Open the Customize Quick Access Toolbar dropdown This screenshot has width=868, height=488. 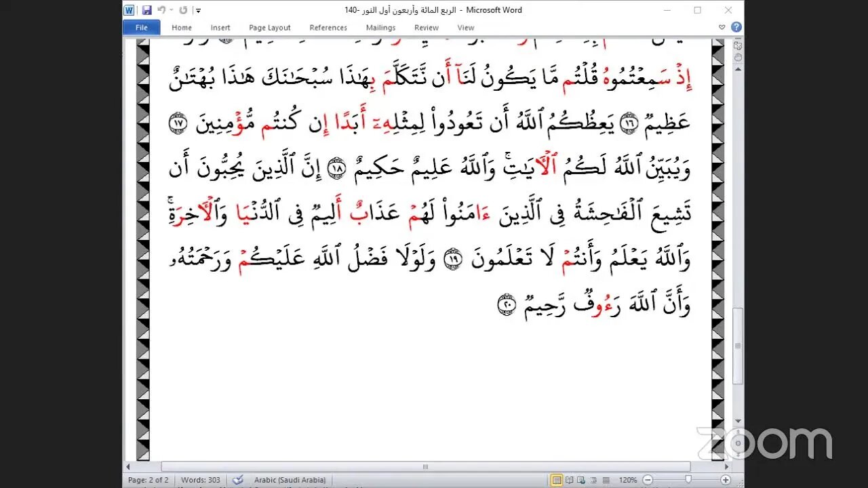tap(198, 11)
